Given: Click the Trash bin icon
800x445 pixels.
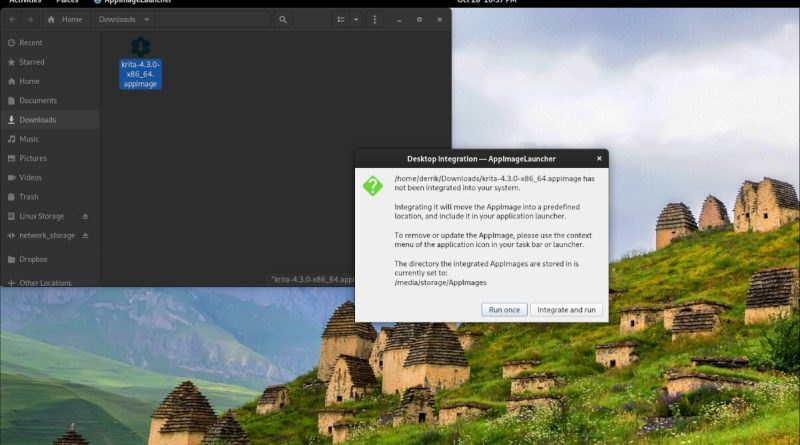Looking at the screenshot, I should tap(11, 196).
